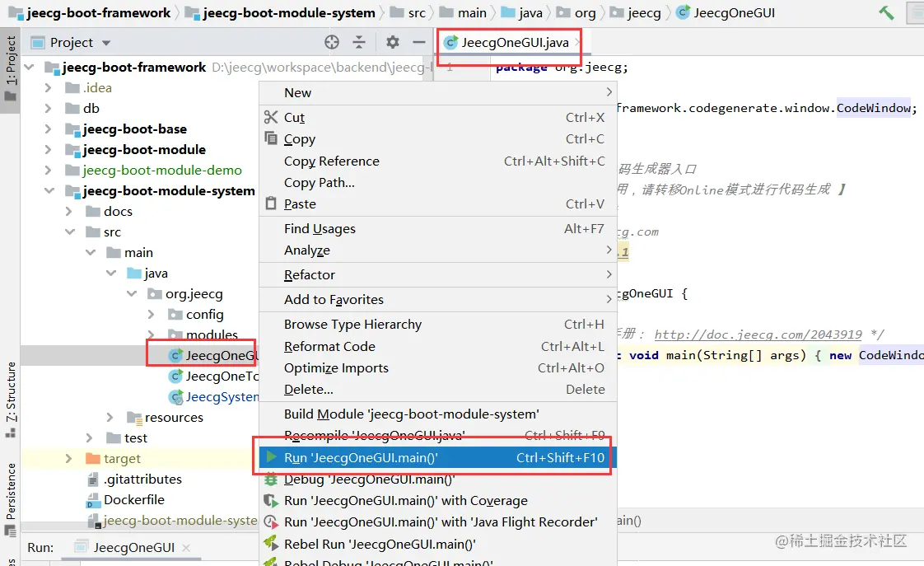924x566 pixels.
Task: Click the Copy icon in context menu
Action: point(270,138)
